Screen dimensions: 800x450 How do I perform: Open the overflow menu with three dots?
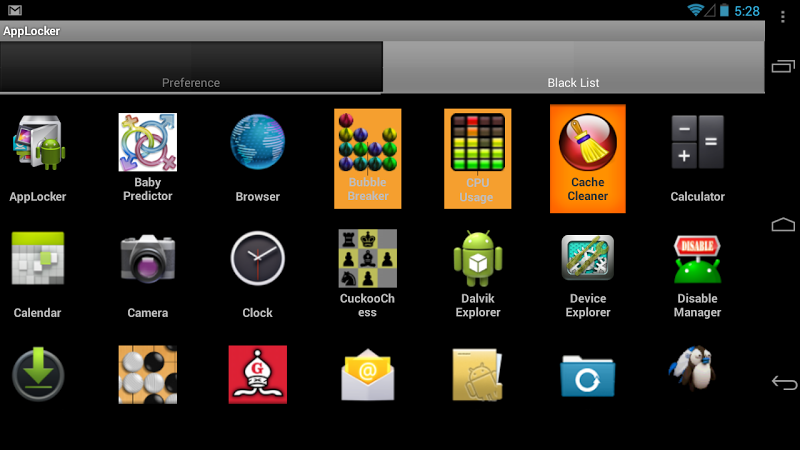(x=783, y=17)
